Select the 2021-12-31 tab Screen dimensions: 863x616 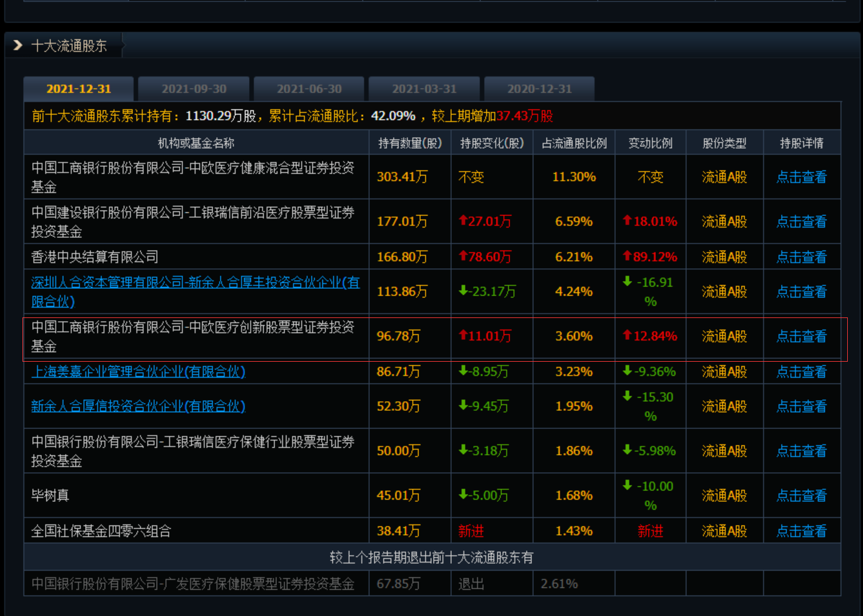[x=79, y=89]
